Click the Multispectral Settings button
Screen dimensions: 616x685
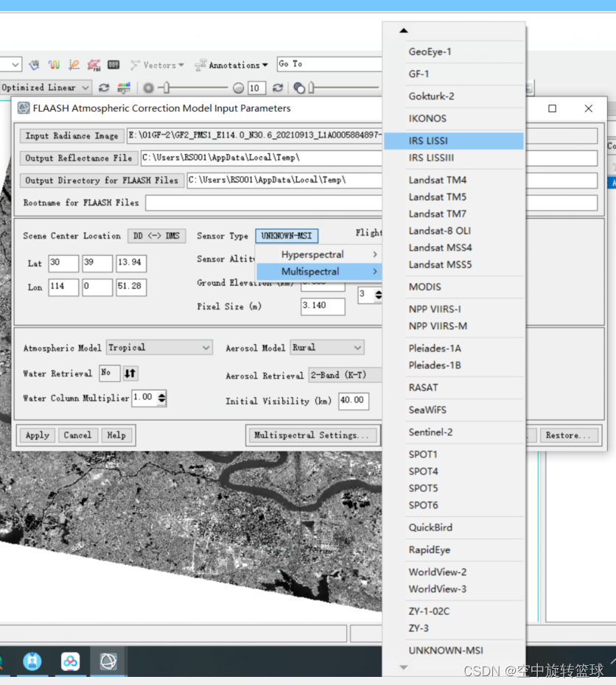point(312,435)
